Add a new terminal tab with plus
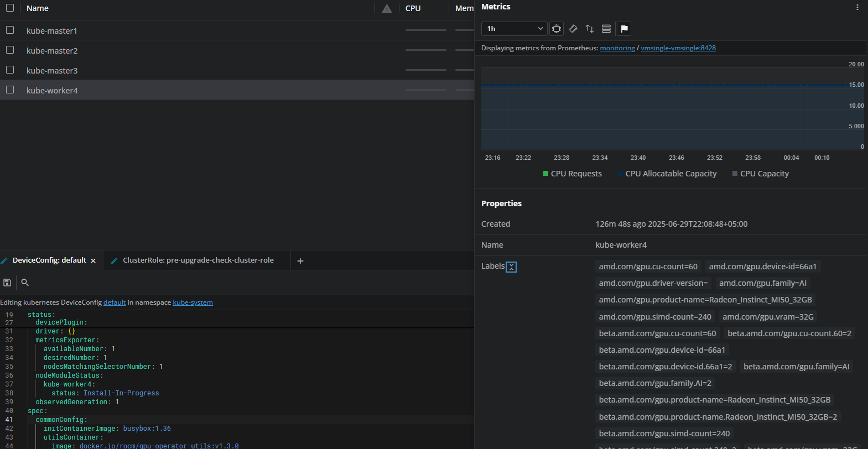This screenshot has height=449, width=868. (300, 261)
